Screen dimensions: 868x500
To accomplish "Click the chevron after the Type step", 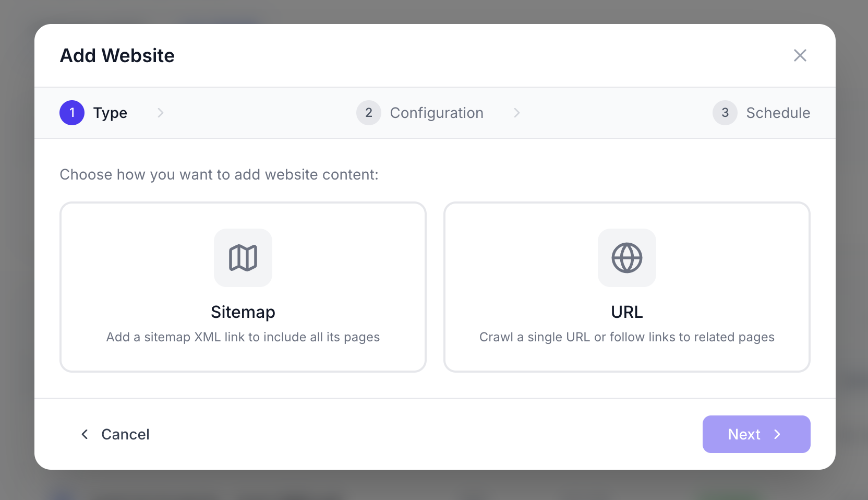I will point(161,113).
